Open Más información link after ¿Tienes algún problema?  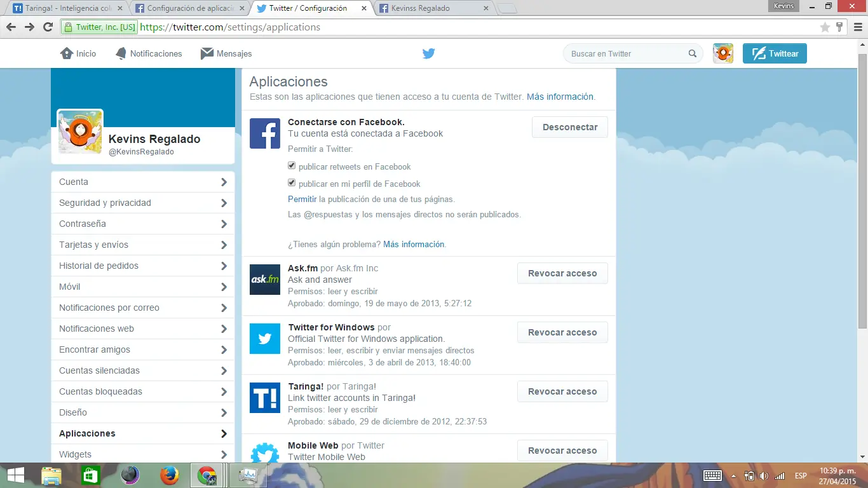click(x=414, y=244)
